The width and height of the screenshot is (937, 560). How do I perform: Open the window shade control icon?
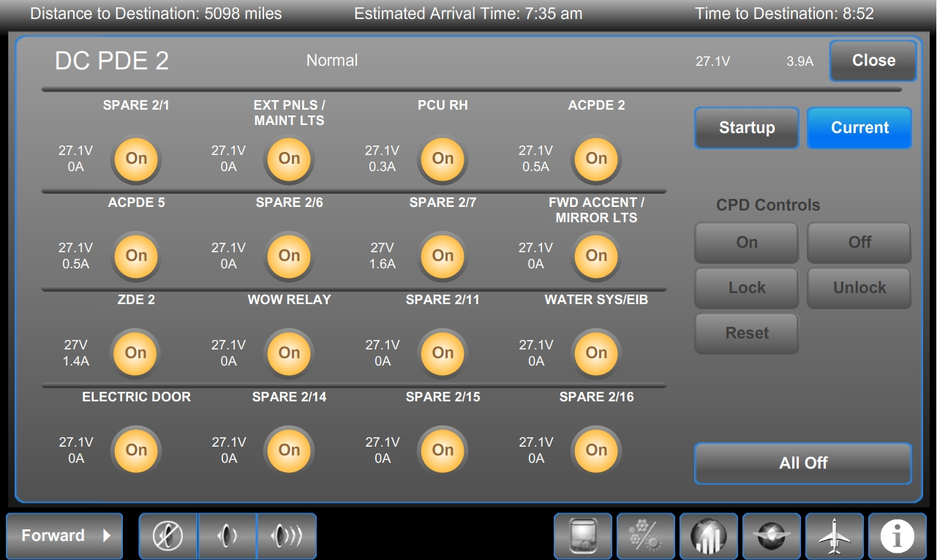click(582, 537)
